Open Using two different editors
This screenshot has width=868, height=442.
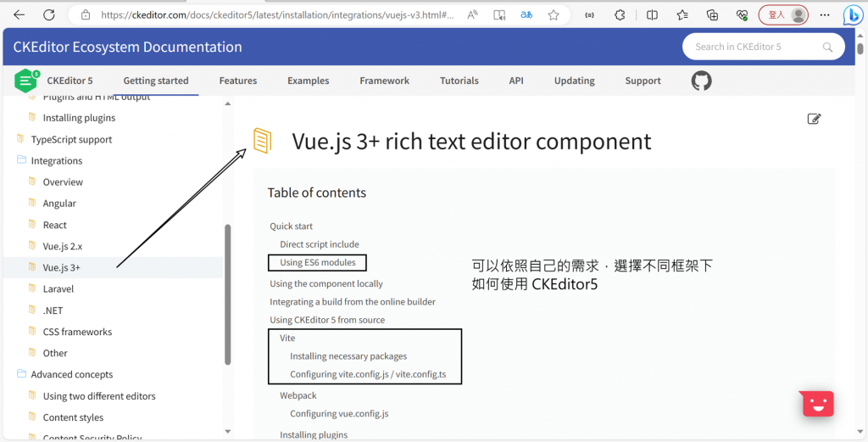coord(99,396)
